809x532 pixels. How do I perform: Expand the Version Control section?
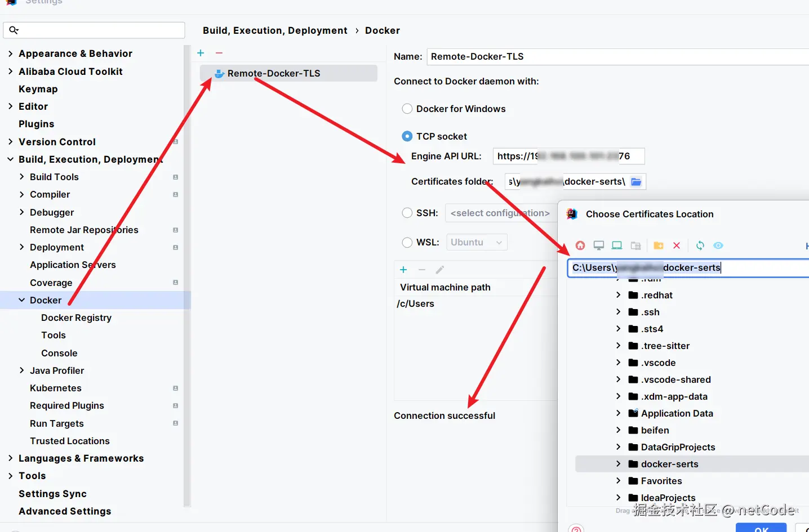(x=11, y=142)
